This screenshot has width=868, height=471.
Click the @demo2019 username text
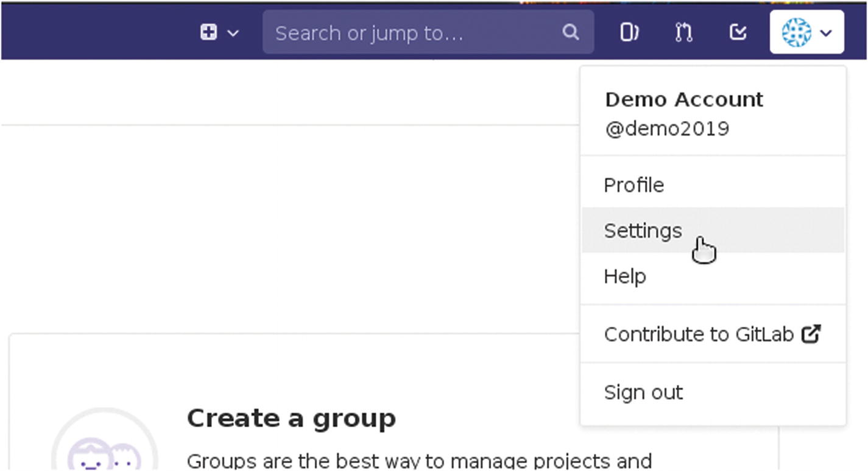666,129
